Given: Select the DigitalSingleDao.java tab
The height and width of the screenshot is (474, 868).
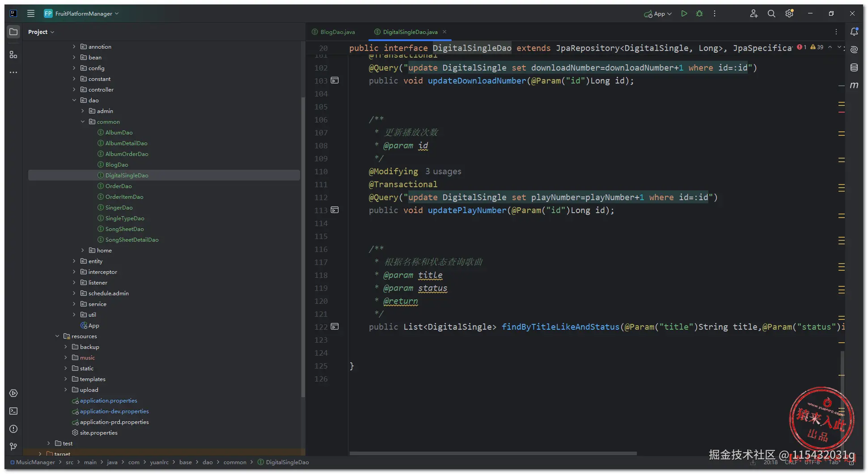Looking at the screenshot, I should coord(410,32).
